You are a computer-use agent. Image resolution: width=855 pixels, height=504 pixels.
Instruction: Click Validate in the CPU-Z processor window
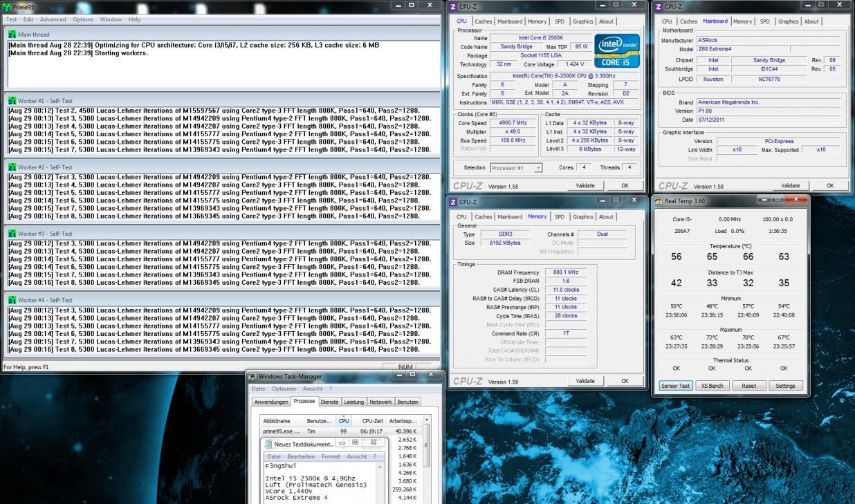point(585,186)
